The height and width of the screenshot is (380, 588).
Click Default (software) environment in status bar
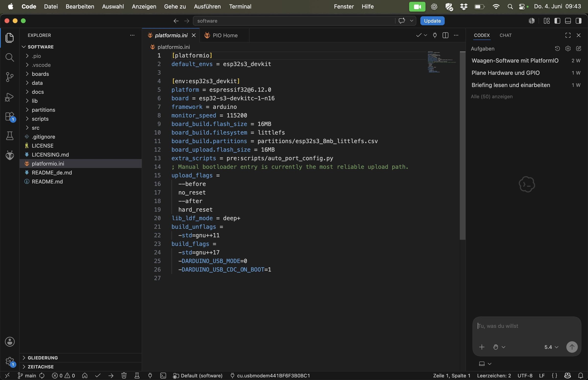198,376
